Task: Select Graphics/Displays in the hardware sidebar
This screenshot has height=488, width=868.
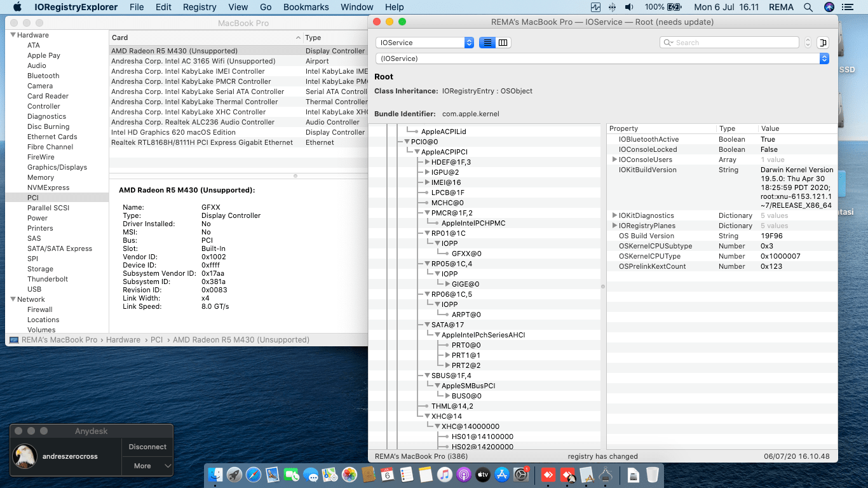Action: (57, 167)
